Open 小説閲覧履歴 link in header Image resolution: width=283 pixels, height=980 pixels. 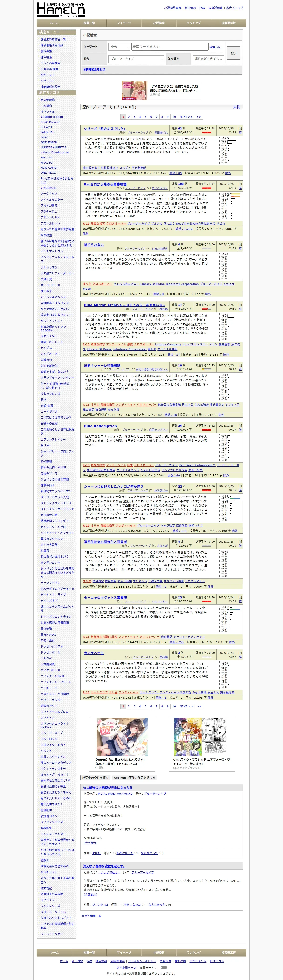pyautogui.click(x=173, y=8)
